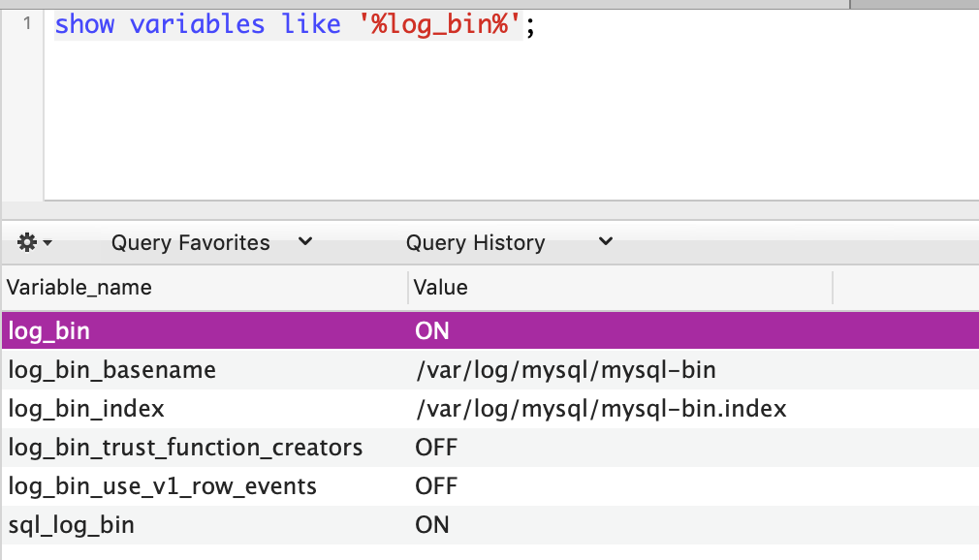Select the log_bin_use_v1_row_events row

tap(490, 485)
